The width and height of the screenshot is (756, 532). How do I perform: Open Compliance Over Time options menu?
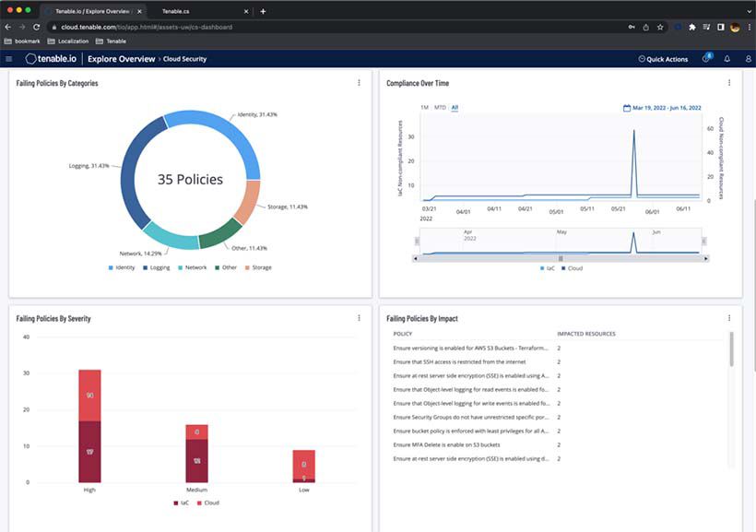point(728,83)
